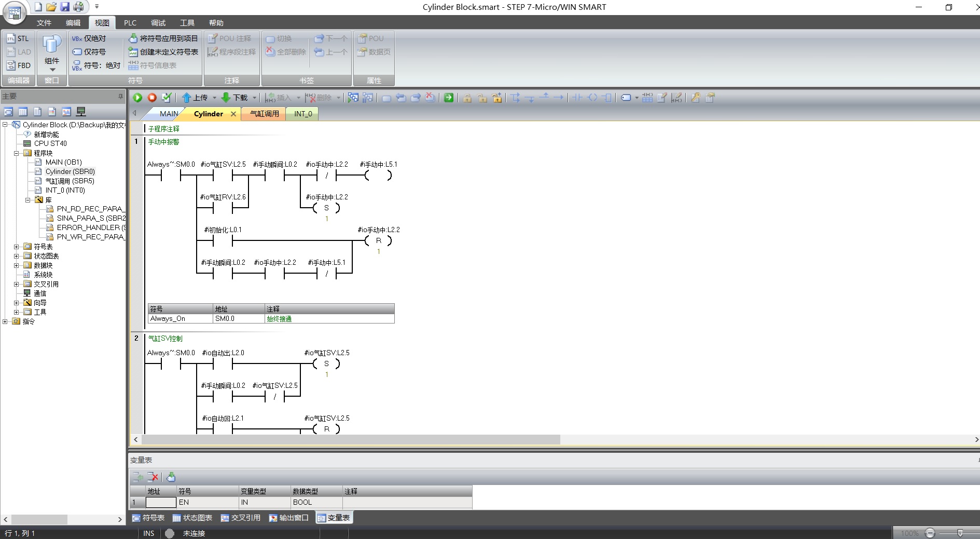
Task: Click 创建未定义符号表 button
Action: pyautogui.click(x=163, y=52)
